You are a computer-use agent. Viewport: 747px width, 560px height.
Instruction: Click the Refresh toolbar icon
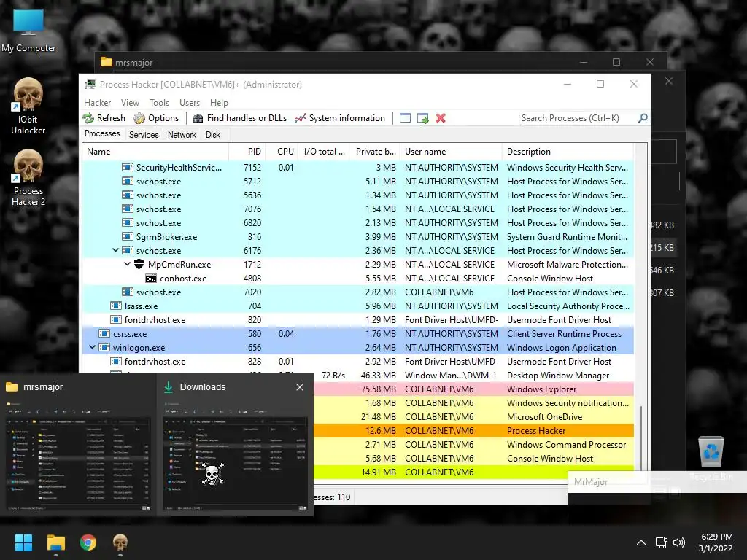88,118
